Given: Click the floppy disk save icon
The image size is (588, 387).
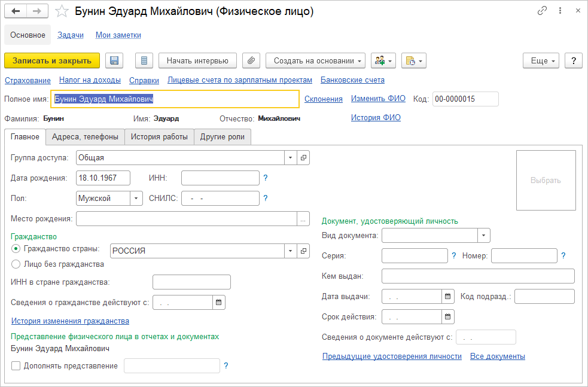Looking at the screenshot, I should (114, 60).
